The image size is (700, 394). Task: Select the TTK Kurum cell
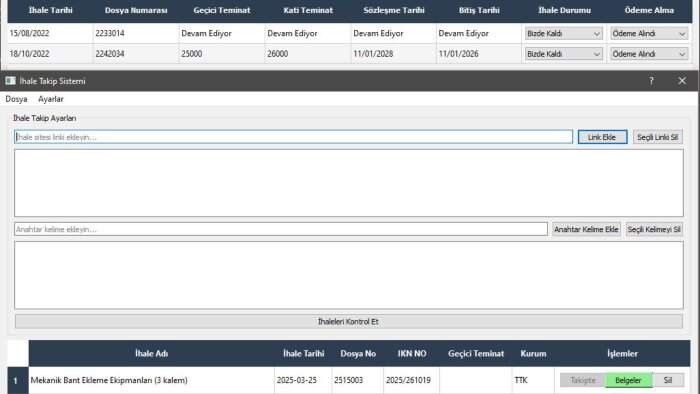click(533, 380)
